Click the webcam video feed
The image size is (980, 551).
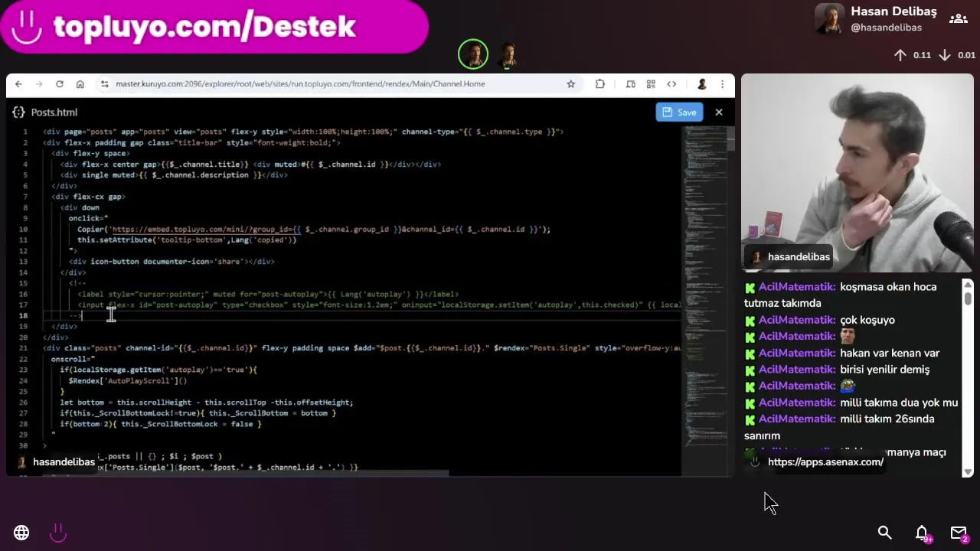pos(857,173)
